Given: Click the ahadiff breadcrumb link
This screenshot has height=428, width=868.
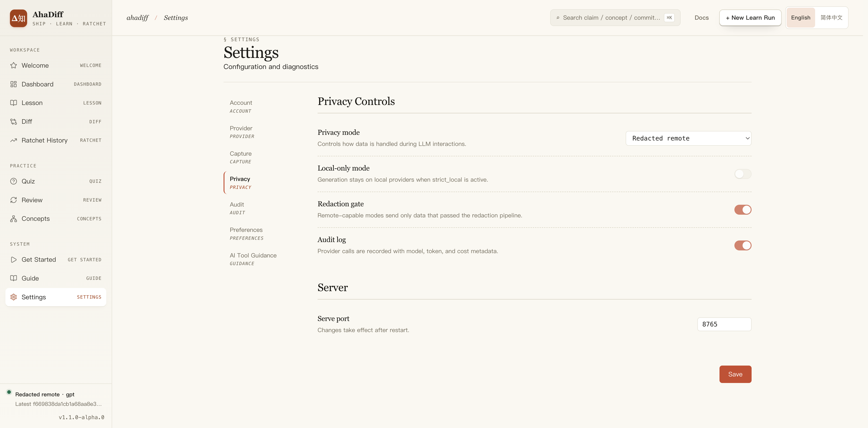Looking at the screenshot, I should pyautogui.click(x=137, y=18).
